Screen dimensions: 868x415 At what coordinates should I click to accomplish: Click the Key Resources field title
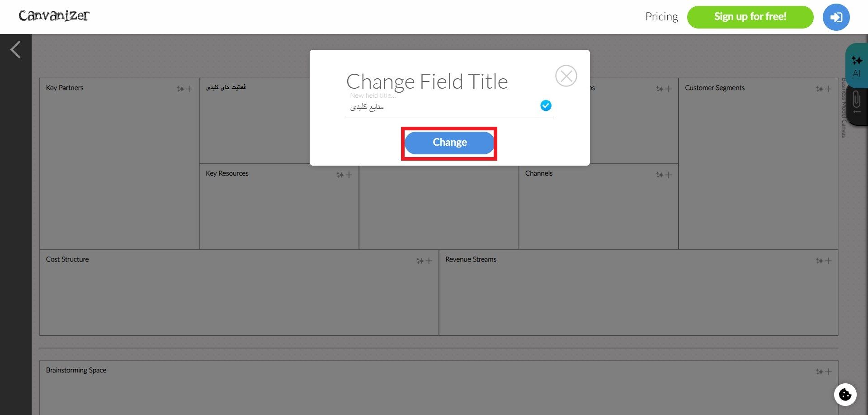(227, 173)
